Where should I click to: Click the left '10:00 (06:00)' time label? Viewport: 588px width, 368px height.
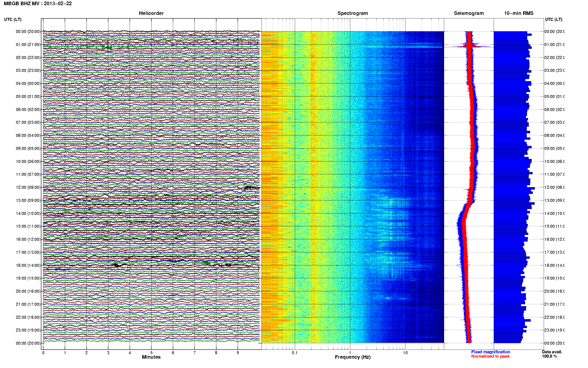[28, 161]
